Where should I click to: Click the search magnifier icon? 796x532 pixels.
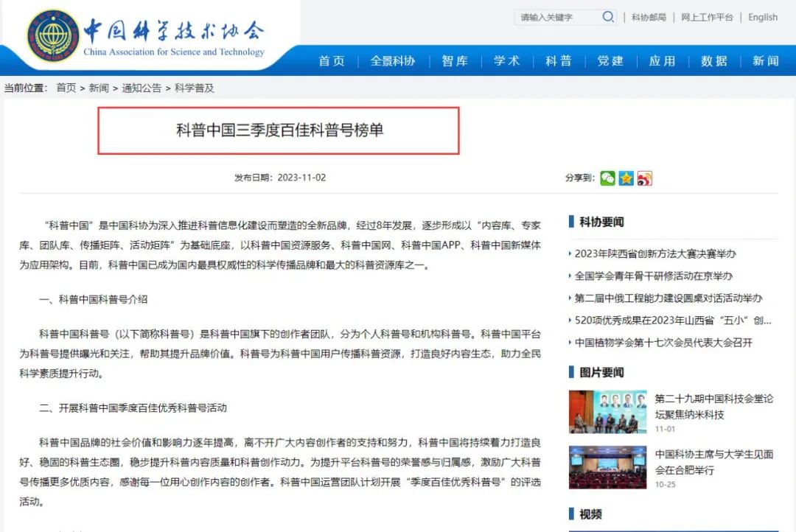click(607, 17)
